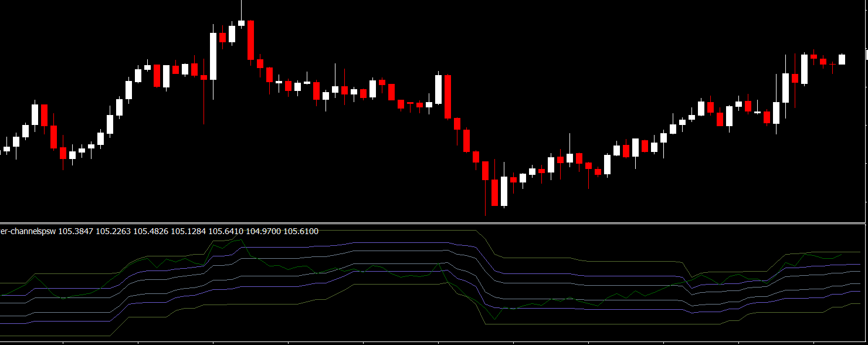The width and height of the screenshot is (868, 345).
Task: Click the er-channelspsw indicator name label
Action: [28, 231]
